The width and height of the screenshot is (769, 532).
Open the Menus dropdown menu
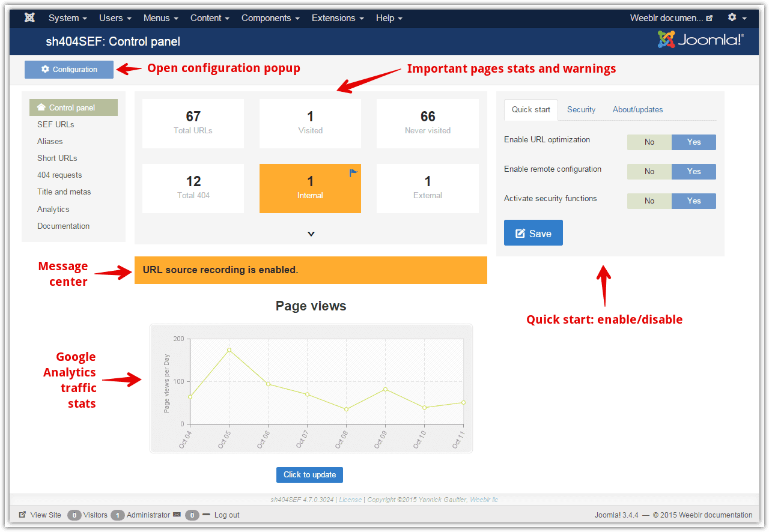click(x=161, y=18)
